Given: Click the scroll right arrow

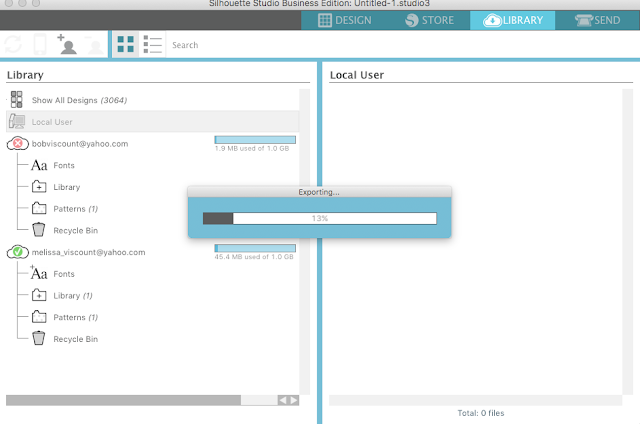Looking at the screenshot, I should point(294,400).
